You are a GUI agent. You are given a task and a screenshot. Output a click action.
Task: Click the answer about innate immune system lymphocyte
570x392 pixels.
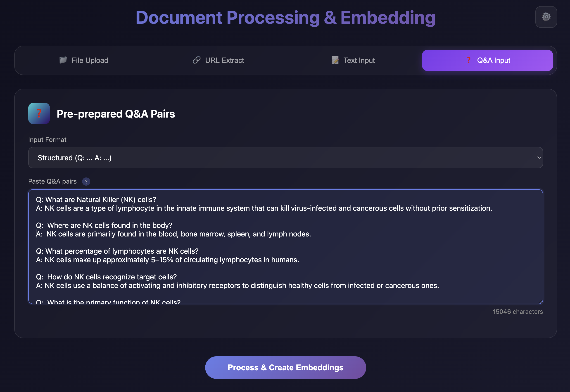[264, 208]
